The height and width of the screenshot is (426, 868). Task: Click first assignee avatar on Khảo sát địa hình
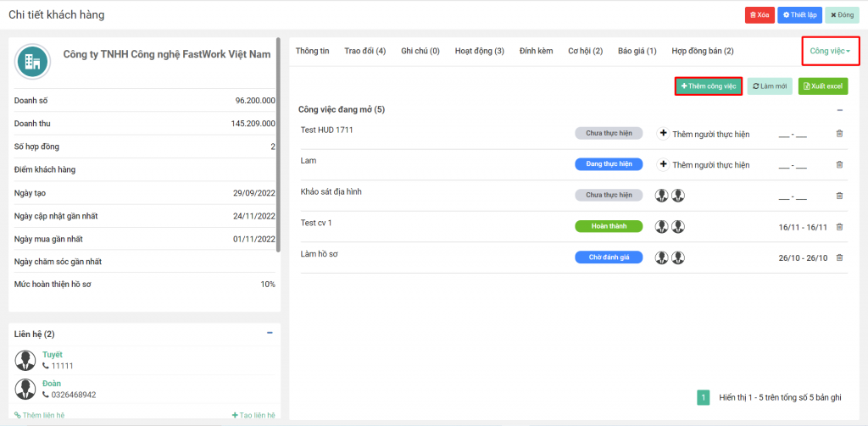pos(662,196)
